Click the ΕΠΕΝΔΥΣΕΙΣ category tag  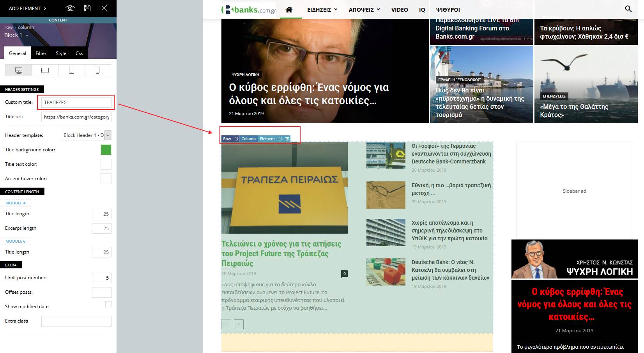[554, 96]
